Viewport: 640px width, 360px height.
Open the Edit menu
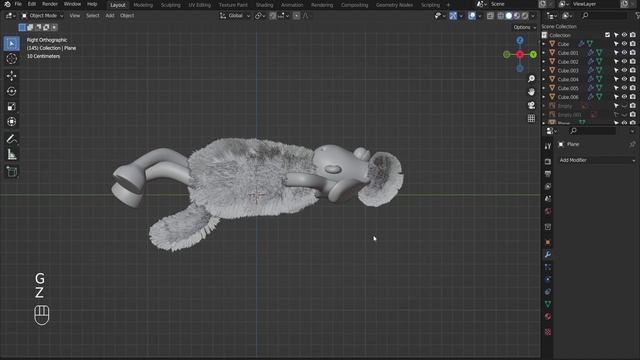point(32,4)
